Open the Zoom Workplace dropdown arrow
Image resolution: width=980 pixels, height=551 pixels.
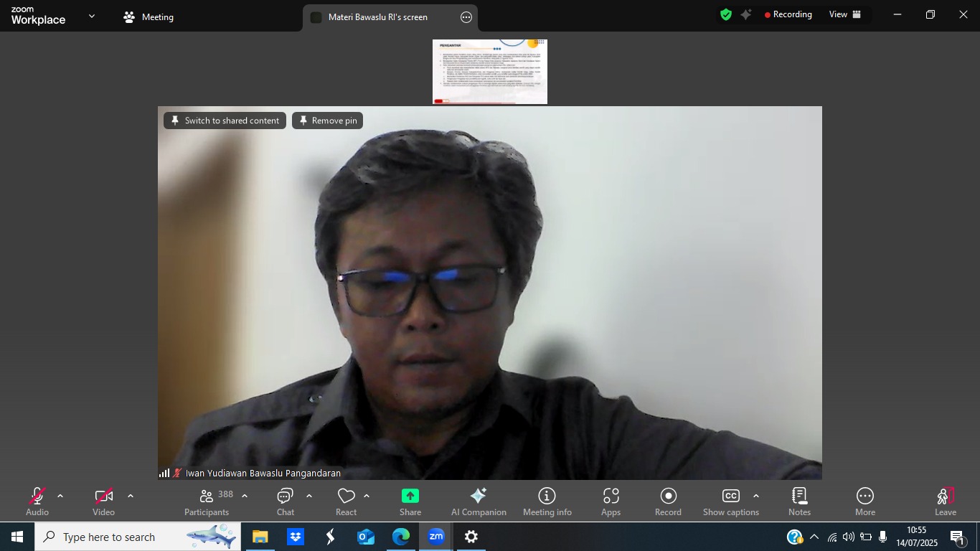(x=92, y=16)
